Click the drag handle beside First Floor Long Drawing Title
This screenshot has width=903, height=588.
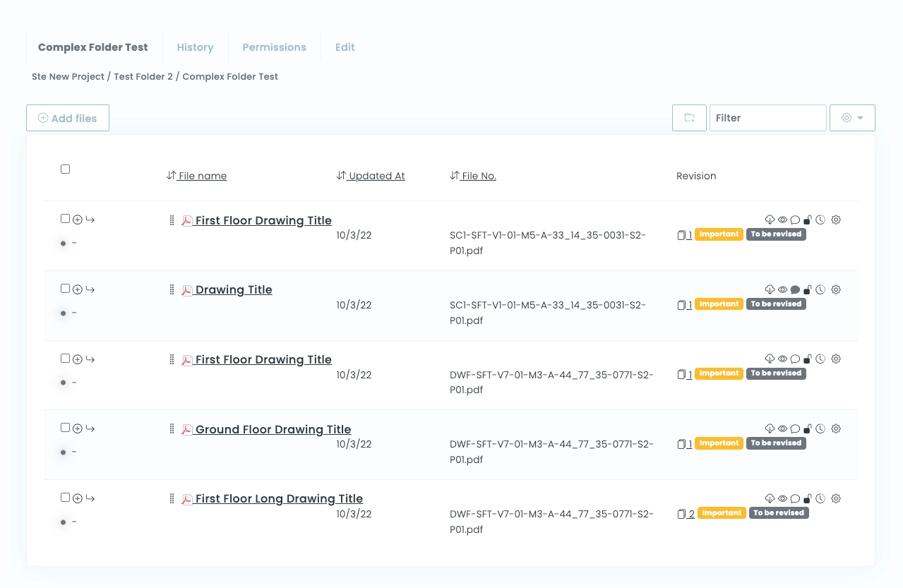click(172, 498)
